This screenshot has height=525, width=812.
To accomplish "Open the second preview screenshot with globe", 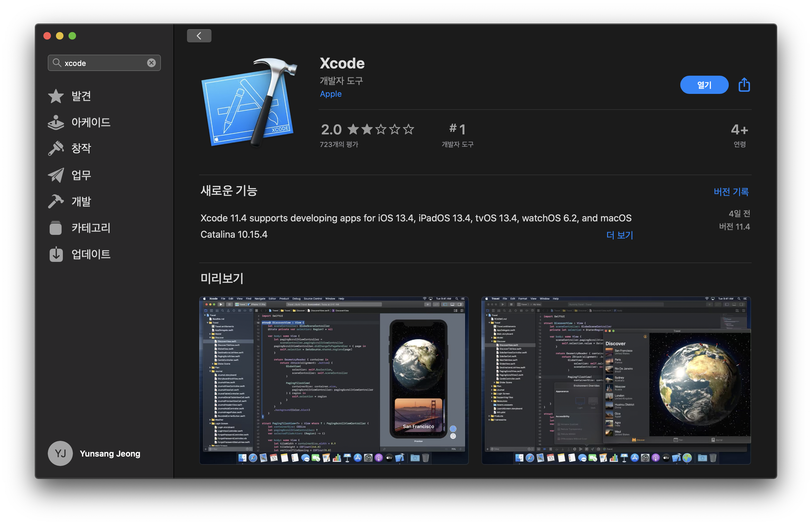I will point(616,380).
